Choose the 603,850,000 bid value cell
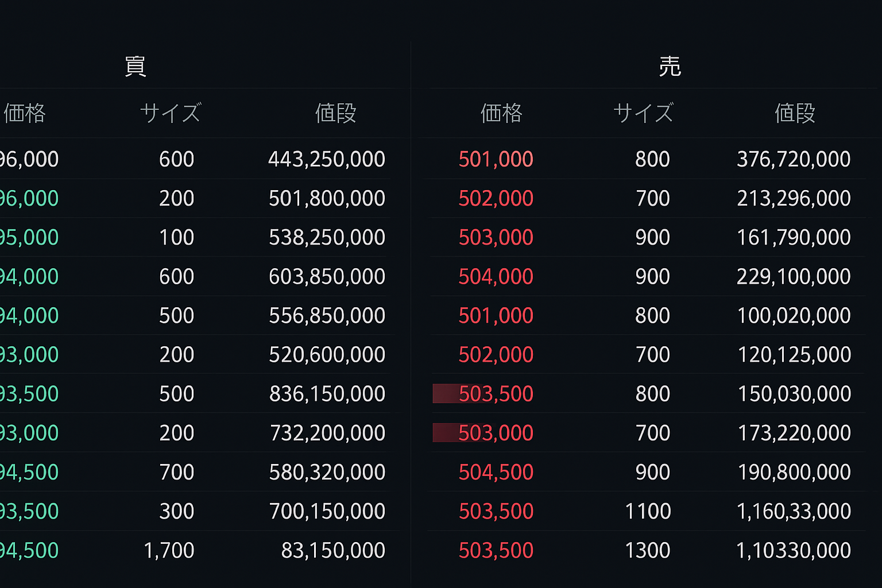This screenshot has width=882, height=588. click(x=326, y=277)
